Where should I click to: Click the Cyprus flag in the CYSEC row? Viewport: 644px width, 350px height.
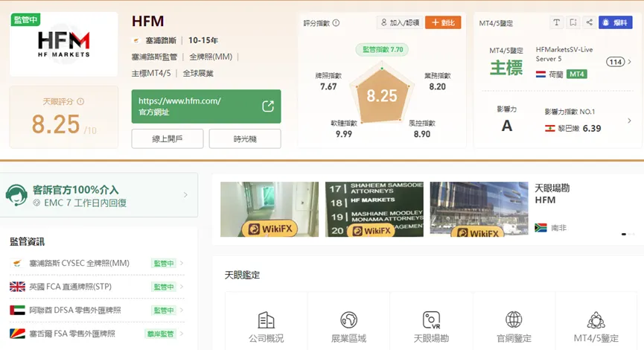pos(17,263)
